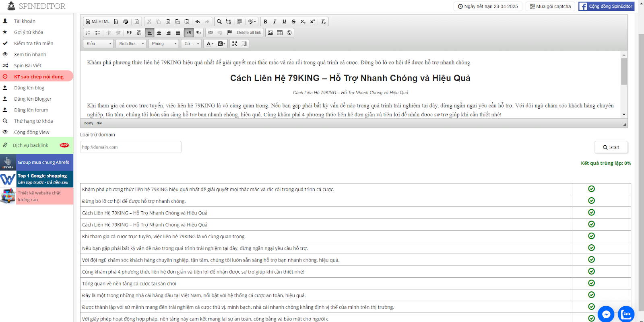The height and width of the screenshot is (322, 644).
Task: Click the Redo arrow icon
Action: (x=207, y=22)
